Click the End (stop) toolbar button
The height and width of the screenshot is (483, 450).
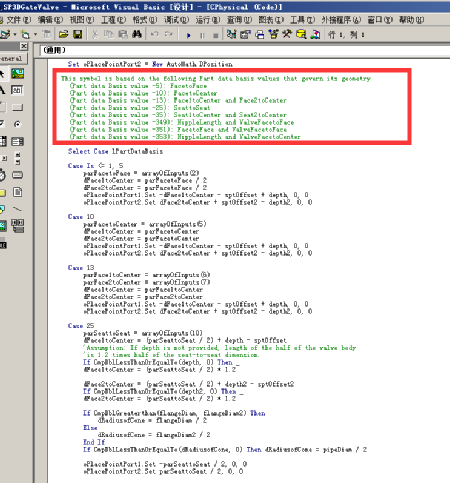tap(216, 35)
